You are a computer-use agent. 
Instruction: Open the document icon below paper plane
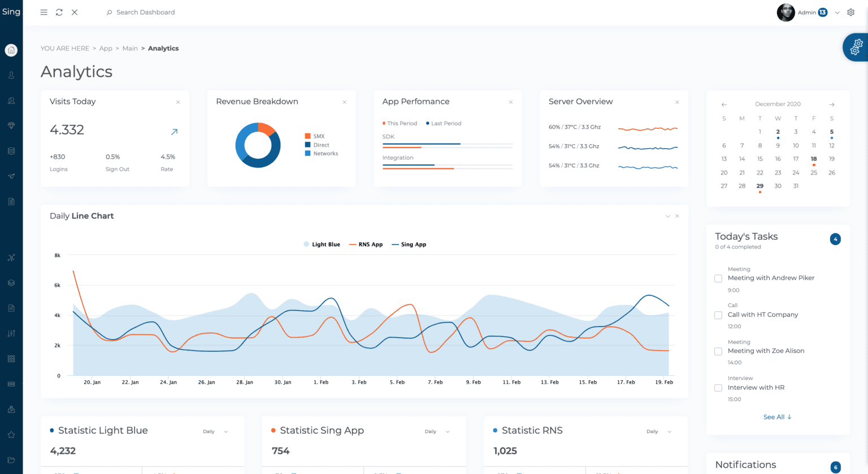point(11,202)
